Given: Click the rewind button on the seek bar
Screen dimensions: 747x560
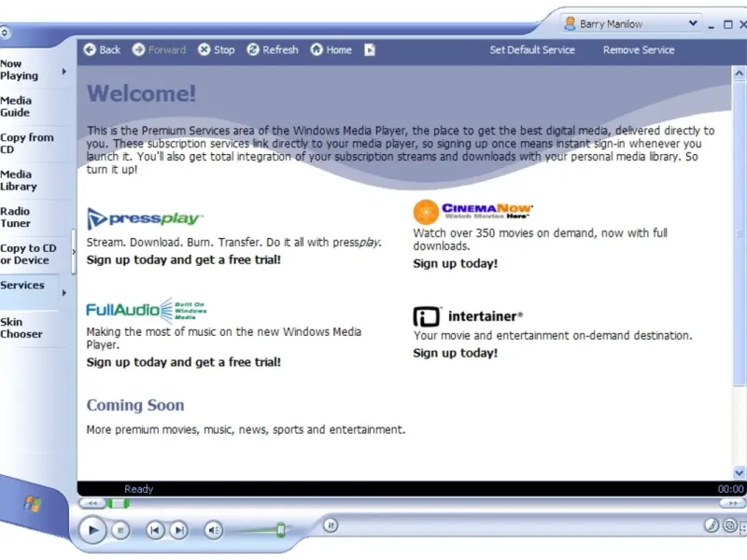Looking at the screenshot, I should 92,503.
